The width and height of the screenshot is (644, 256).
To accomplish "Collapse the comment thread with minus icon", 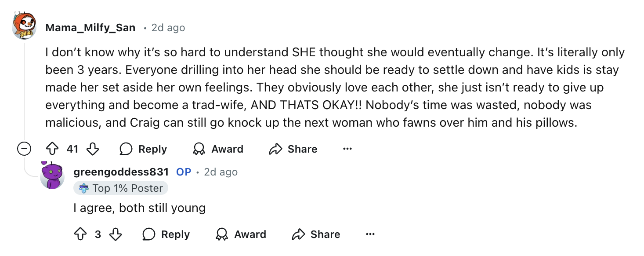I will click(24, 149).
